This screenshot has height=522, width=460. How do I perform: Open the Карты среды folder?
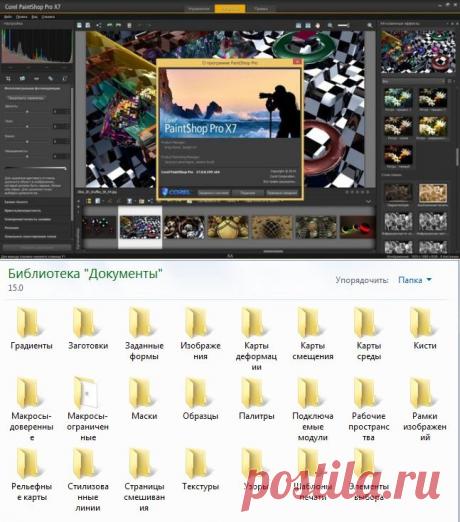click(x=369, y=334)
